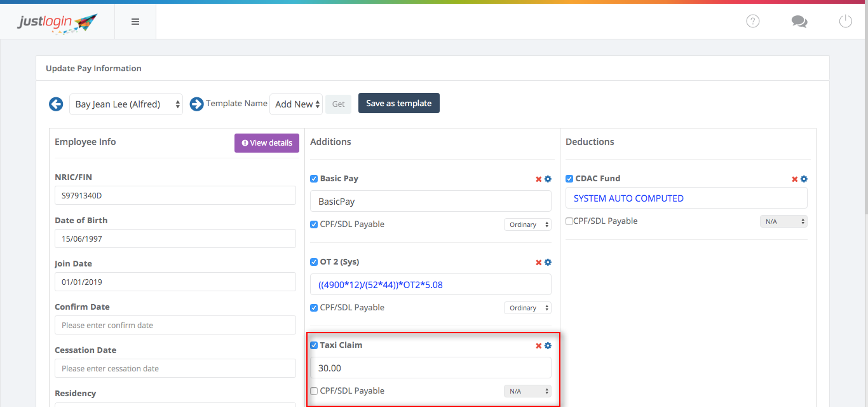Click the OT 2 formula field
The width and height of the screenshot is (868, 407).
tap(431, 284)
